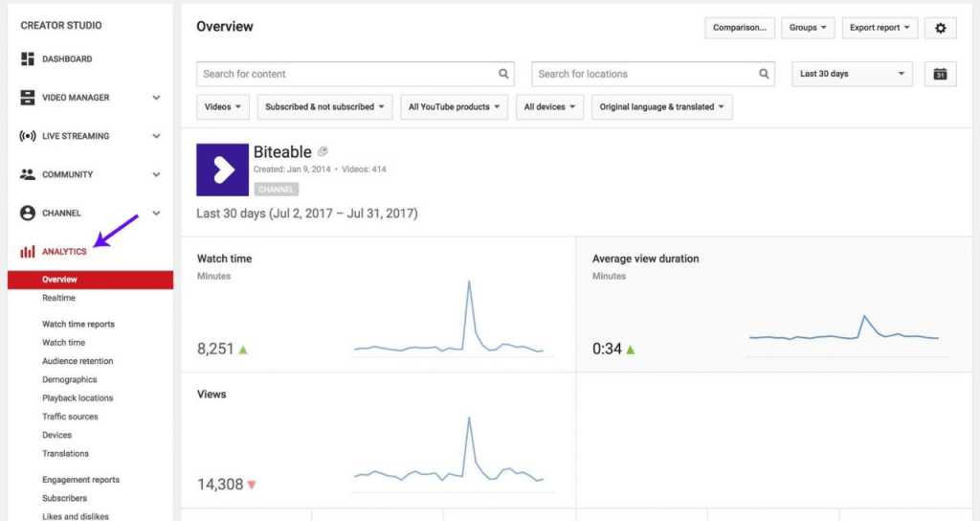Open the Audience retention report
Viewport: 980px width, 521px height.
click(78, 361)
